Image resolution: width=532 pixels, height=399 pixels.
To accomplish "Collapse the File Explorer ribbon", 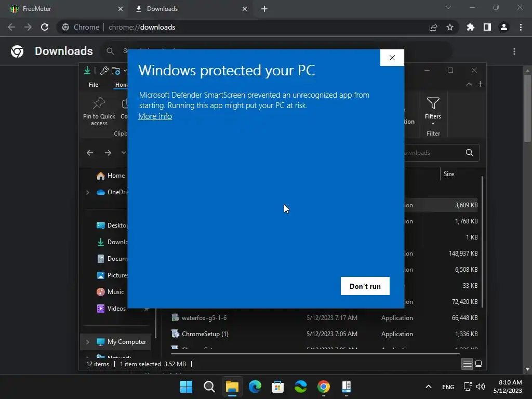I will pyautogui.click(x=469, y=84).
